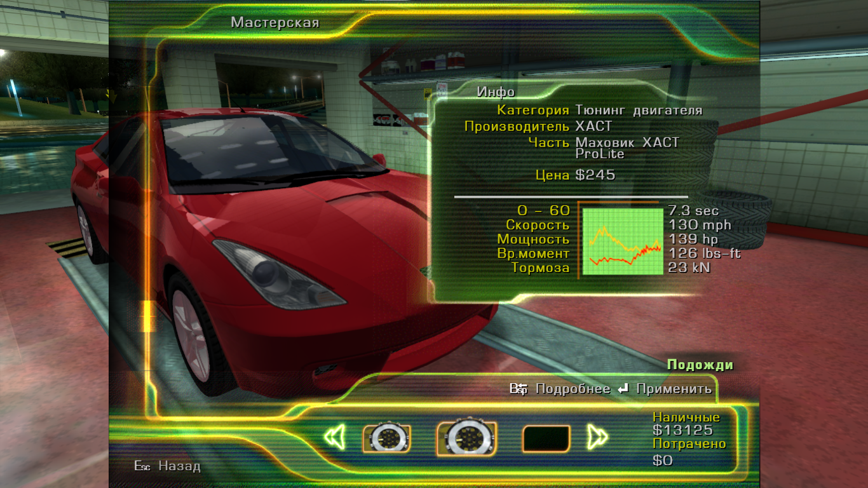Click the Мощность label
The height and width of the screenshot is (488, 868).
(x=533, y=240)
